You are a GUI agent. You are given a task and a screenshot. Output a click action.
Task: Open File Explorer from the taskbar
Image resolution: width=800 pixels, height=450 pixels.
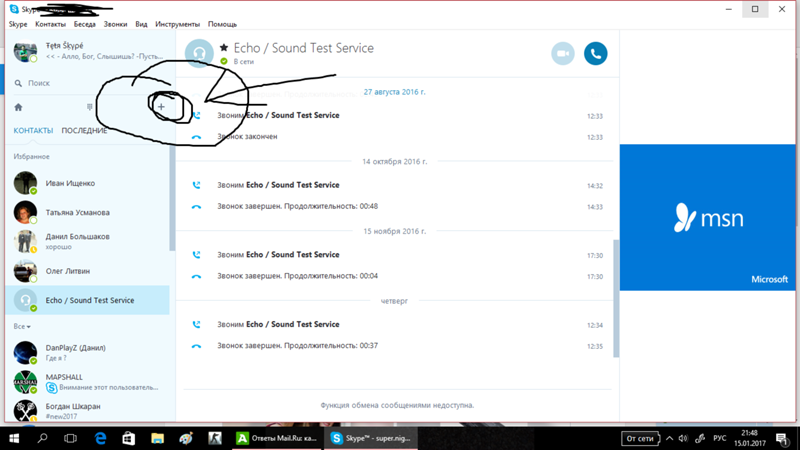click(x=157, y=438)
